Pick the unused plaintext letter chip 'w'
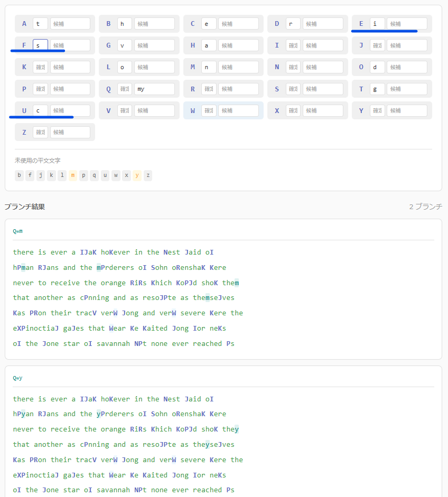This screenshot has height=497, width=448. point(116,175)
